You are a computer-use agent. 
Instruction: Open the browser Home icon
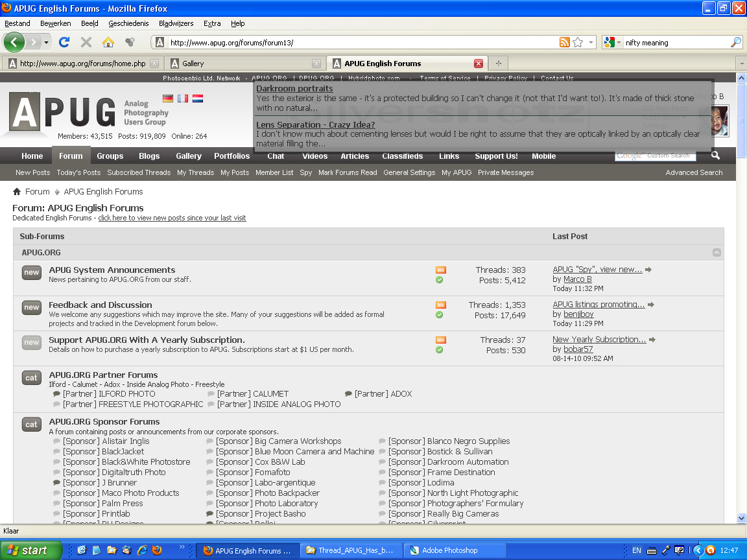tap(108, 42)
